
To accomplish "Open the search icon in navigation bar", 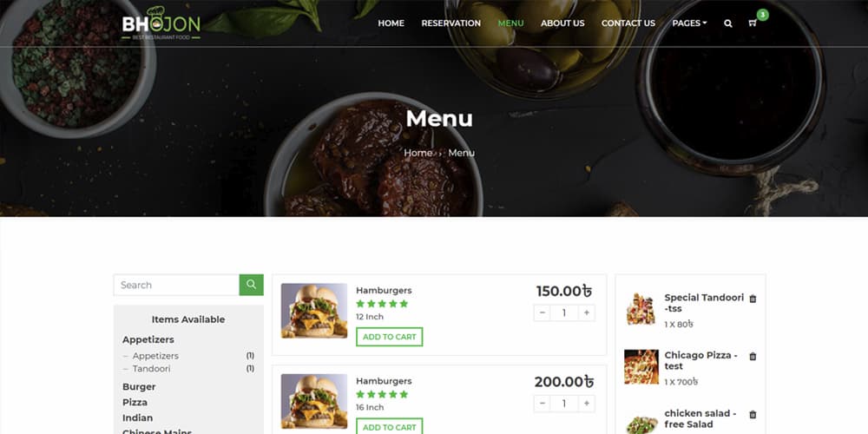I will pos(728,23).
